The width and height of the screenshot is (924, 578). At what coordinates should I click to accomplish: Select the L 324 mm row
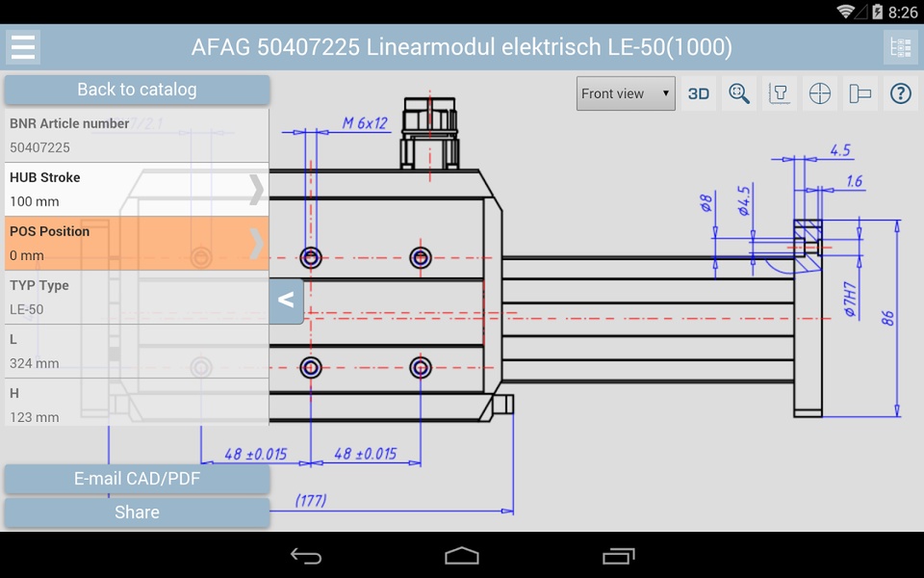click(x=137, y=352)
